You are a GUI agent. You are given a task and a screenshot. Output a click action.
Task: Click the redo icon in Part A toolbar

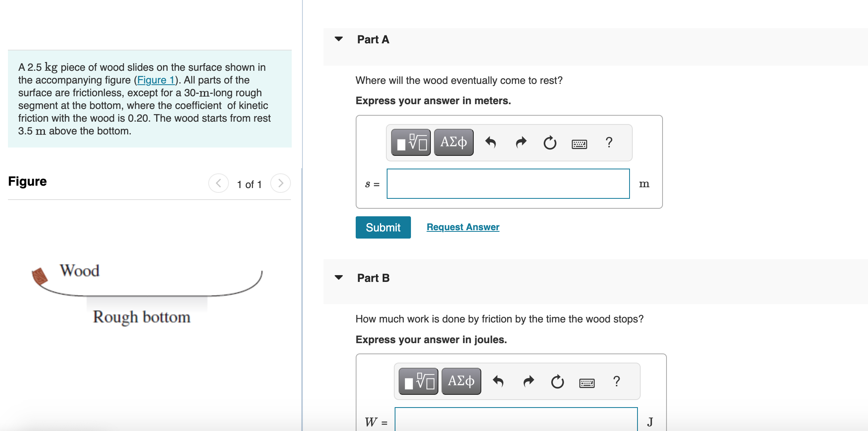click(x=520, y=142)
